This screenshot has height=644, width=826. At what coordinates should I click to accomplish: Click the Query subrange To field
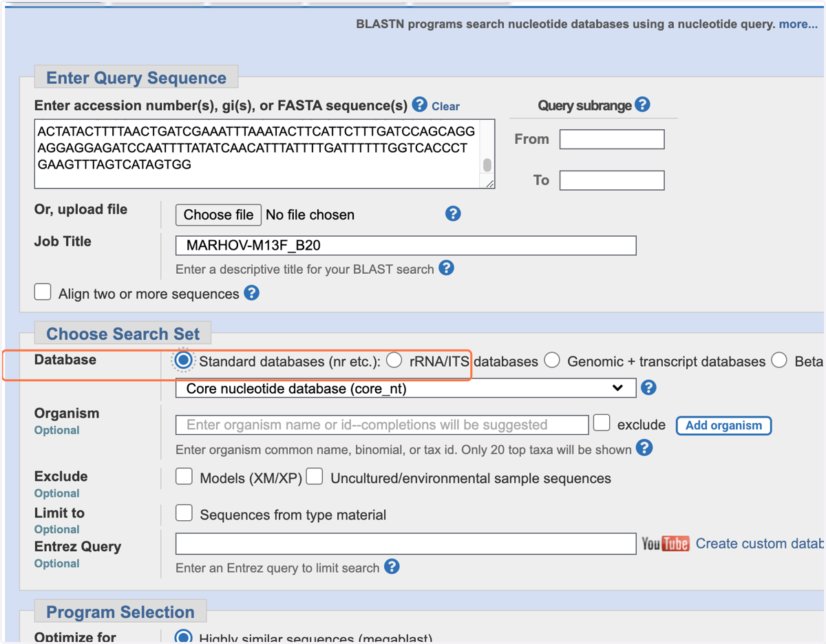pyautogui.click(x=612, y=180)
